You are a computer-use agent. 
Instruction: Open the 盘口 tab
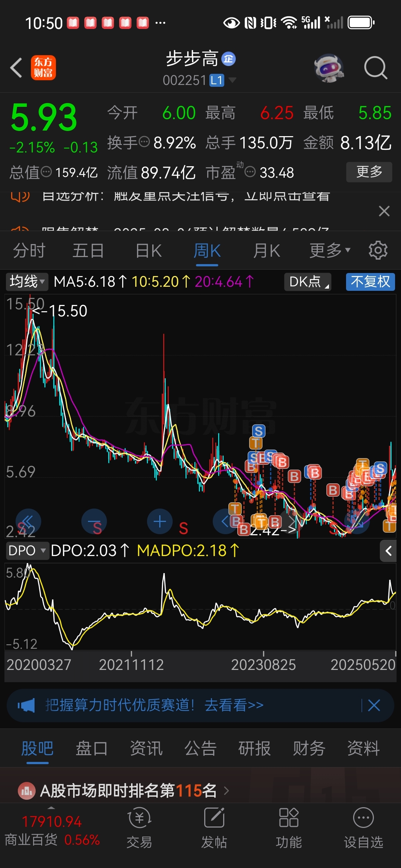click(91, 748)
